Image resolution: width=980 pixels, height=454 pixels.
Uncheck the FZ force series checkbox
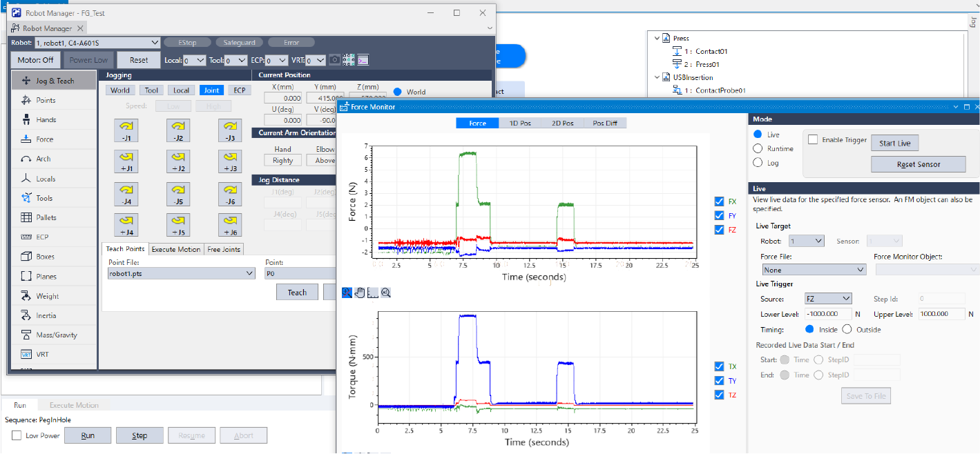click(x=720, y=230)
